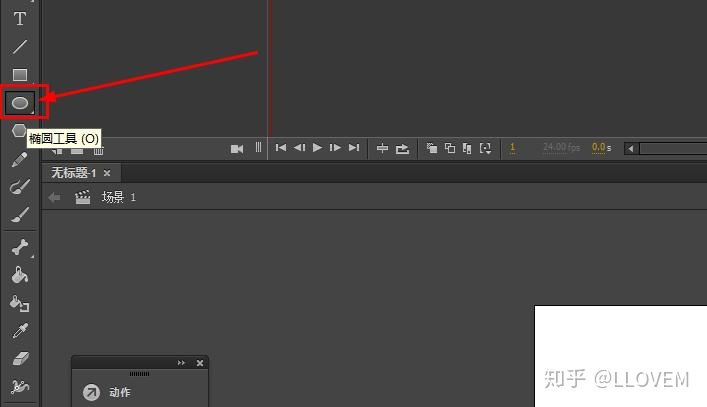
Task: Select the Text tool
Action: tap(20, 19)
